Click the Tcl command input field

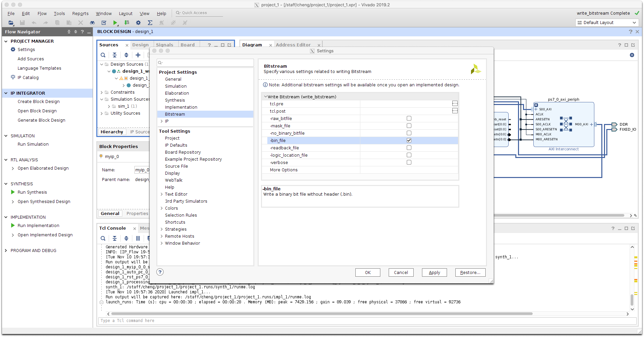point(368,321)
